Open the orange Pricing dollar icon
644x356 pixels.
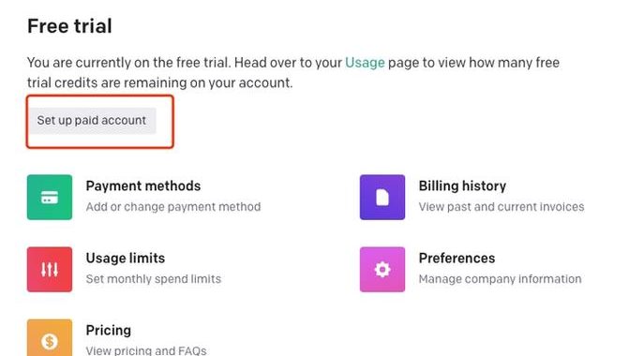click(x=50, y=338)
